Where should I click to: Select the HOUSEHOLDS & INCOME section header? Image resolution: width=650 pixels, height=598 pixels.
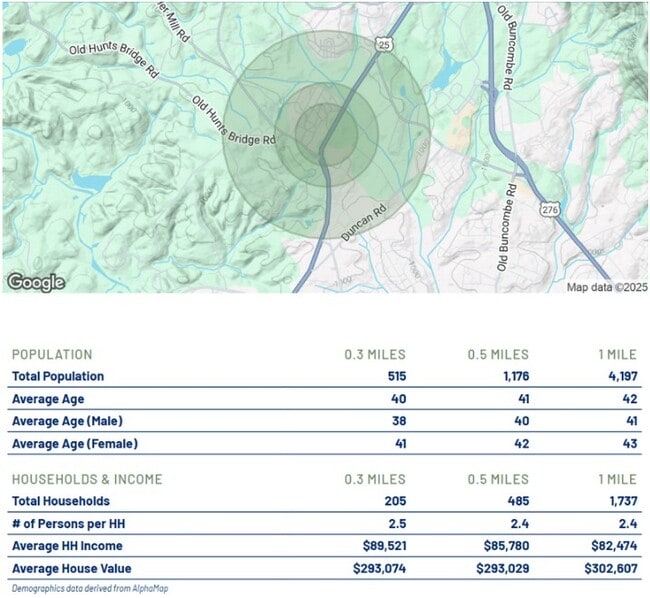click(x=86, y=479)
